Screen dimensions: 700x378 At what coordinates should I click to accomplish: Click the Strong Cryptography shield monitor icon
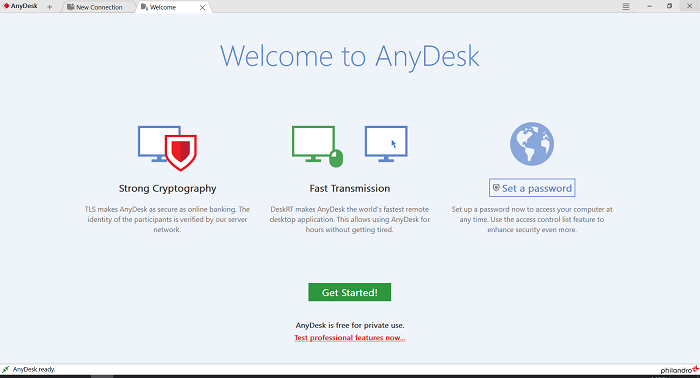point(167,148)
